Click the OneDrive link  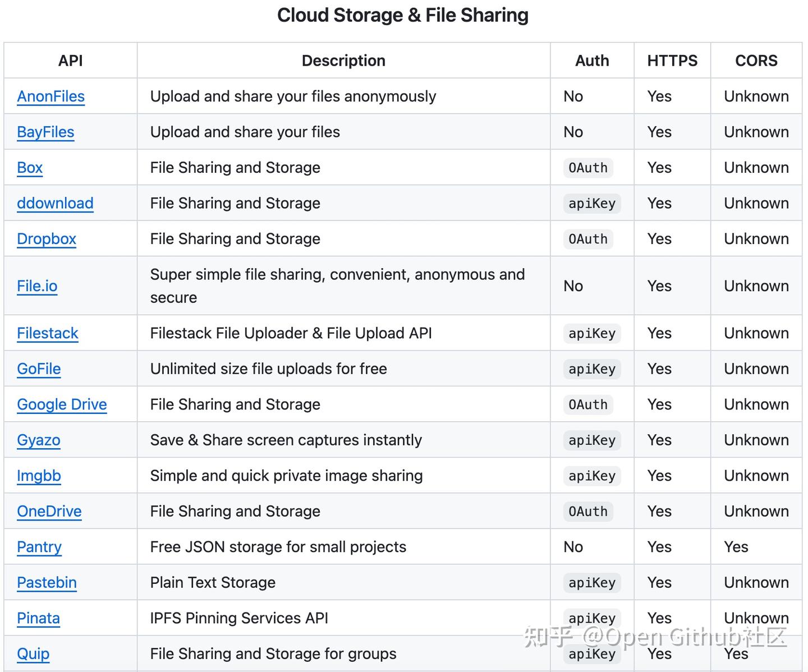(x=49, y=512)
